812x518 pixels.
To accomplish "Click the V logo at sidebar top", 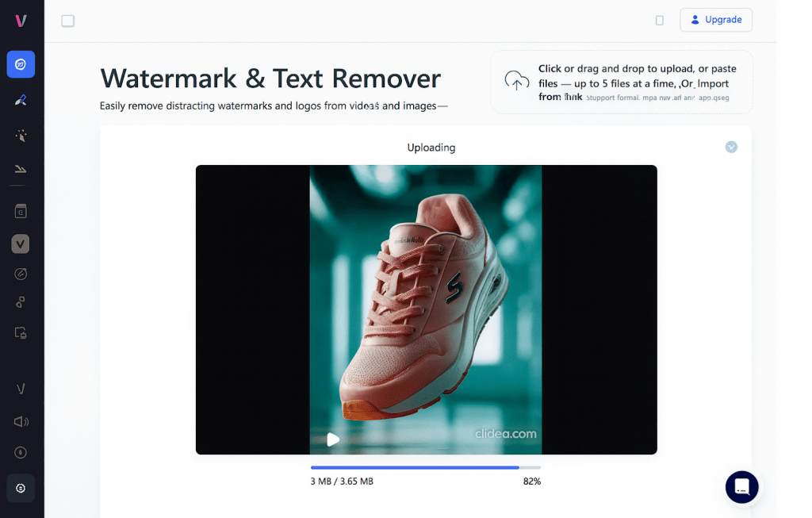I will [x=21, y=21].
